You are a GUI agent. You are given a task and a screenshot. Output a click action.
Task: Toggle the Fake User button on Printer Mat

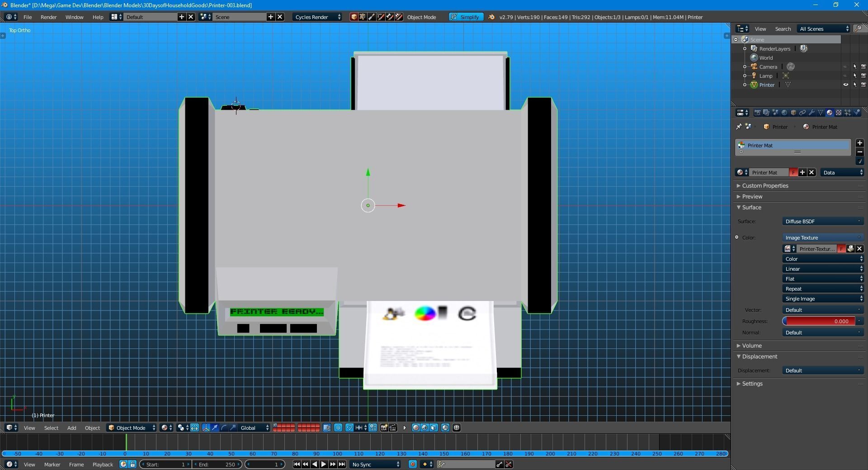click(x=794, y=172)
